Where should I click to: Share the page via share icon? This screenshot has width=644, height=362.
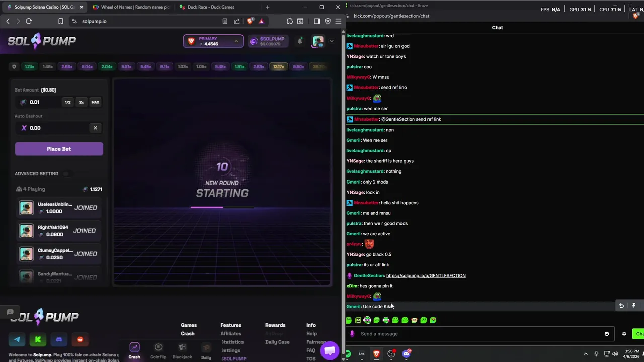[237, 21]
